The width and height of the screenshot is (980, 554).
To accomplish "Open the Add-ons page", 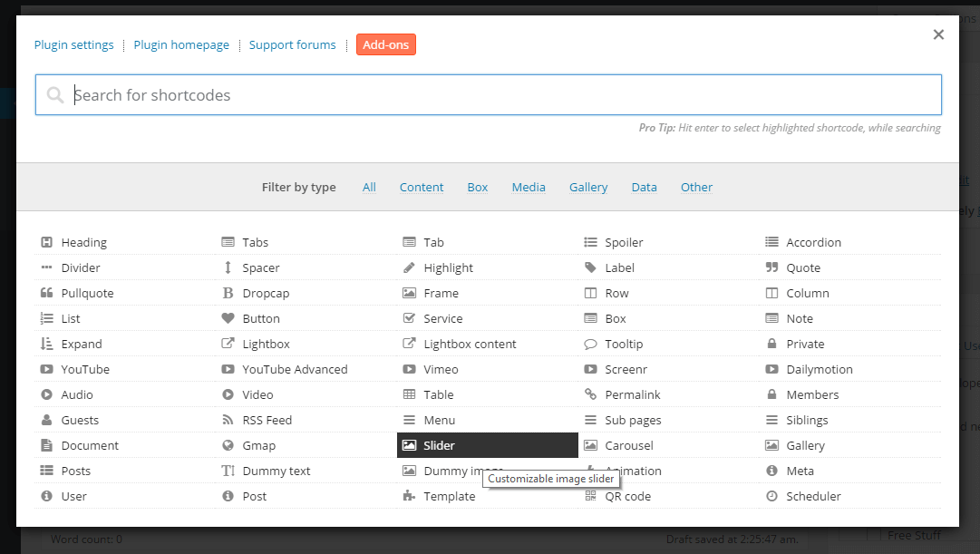I will (x=385, y=44).
